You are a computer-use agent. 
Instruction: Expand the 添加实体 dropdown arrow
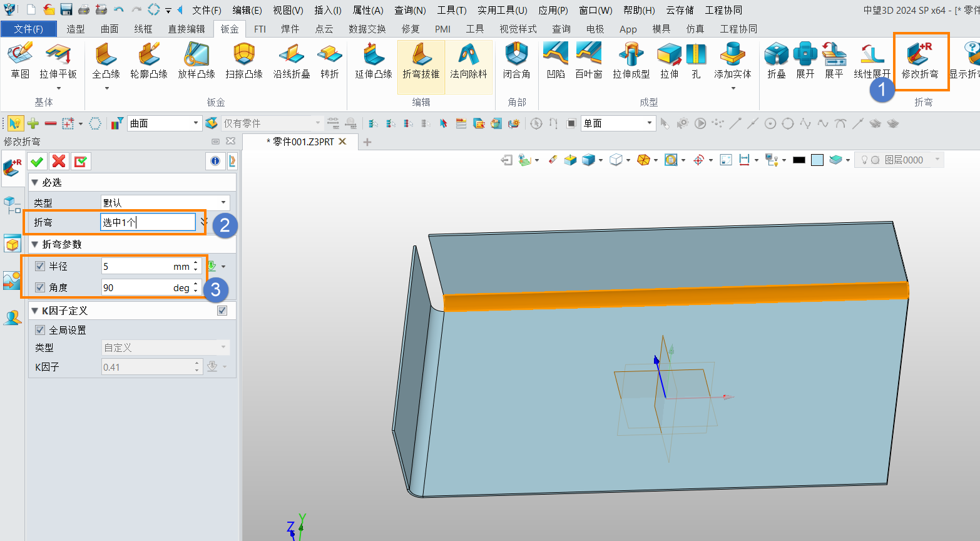pos(733,88)
